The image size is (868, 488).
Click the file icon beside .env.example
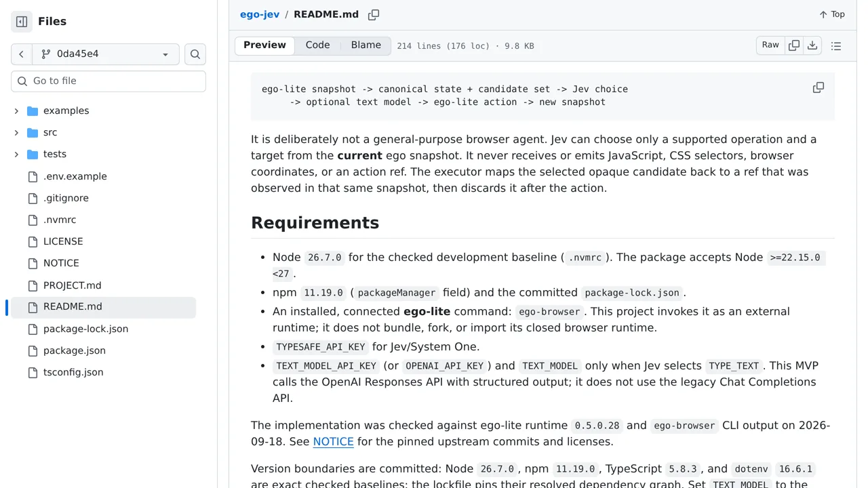[x=33, y=177]
